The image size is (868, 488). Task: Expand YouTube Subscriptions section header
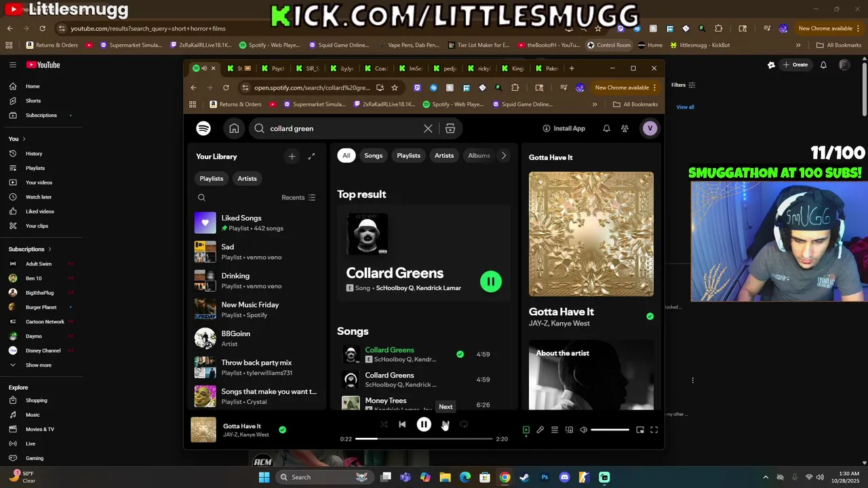(30, 249)
